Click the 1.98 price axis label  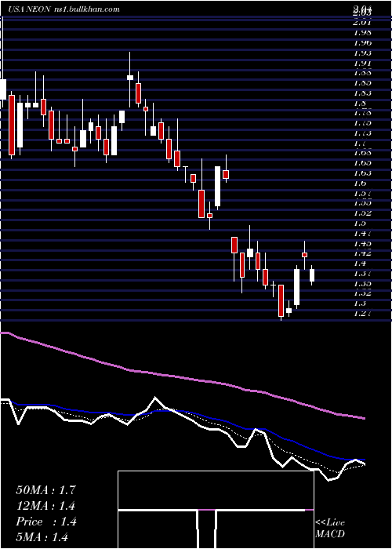362,33
